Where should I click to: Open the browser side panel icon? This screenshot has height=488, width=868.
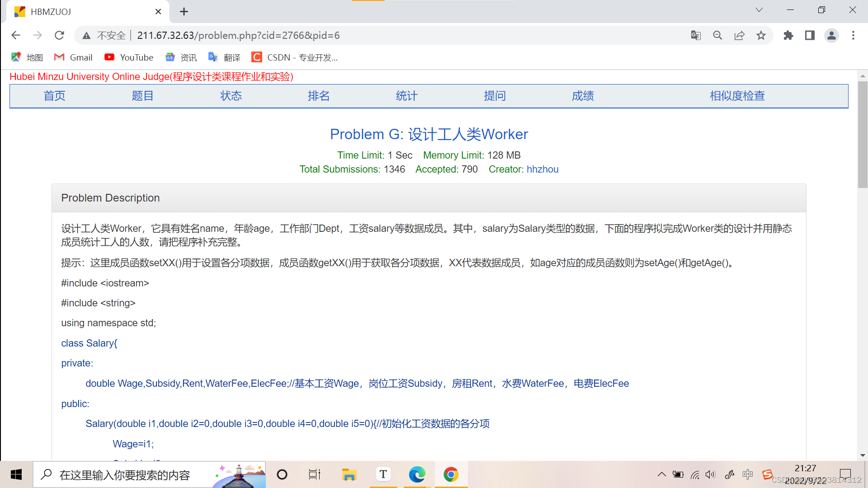coord(810,35)
